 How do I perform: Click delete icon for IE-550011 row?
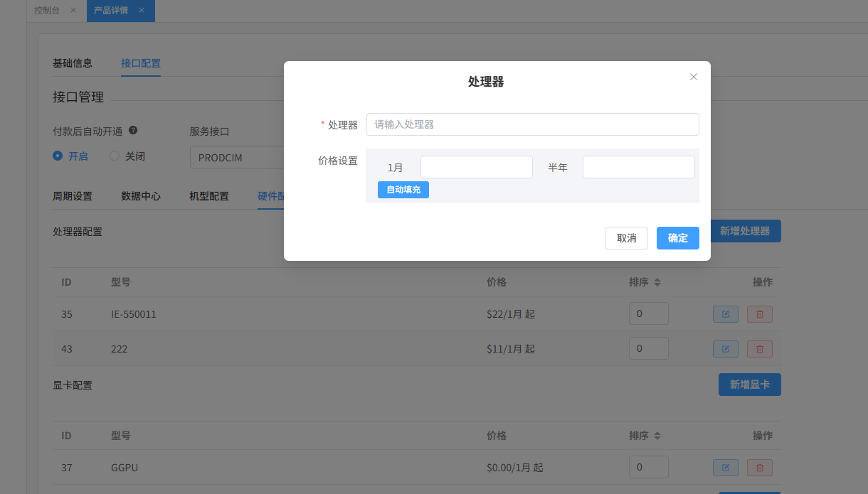[760, 314]
